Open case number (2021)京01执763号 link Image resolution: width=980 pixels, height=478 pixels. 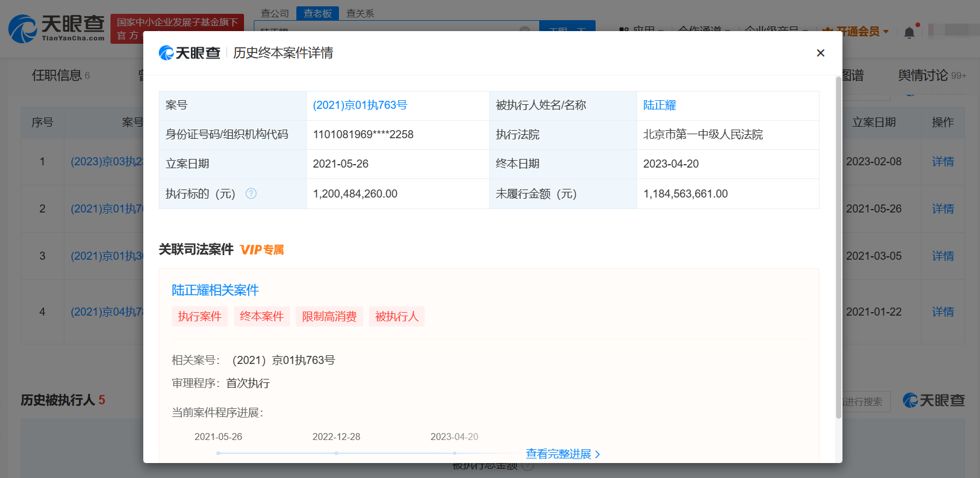click(x=360, y=105)
